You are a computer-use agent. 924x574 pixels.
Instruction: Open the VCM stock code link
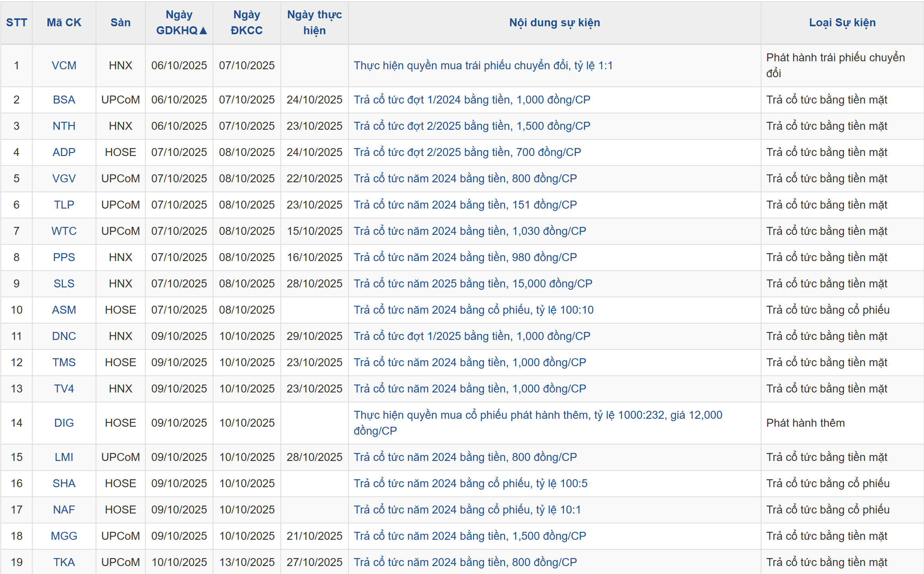click(64, 65)
